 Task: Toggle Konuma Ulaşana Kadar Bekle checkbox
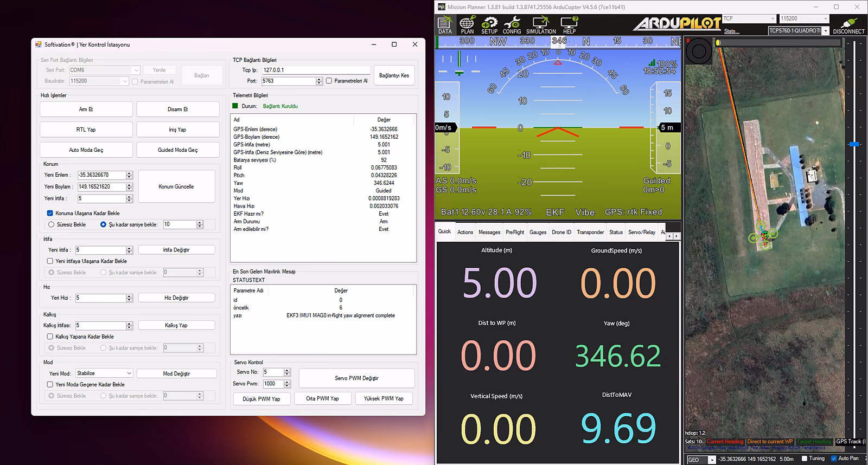pyautogui.click(x=50, y=213)
